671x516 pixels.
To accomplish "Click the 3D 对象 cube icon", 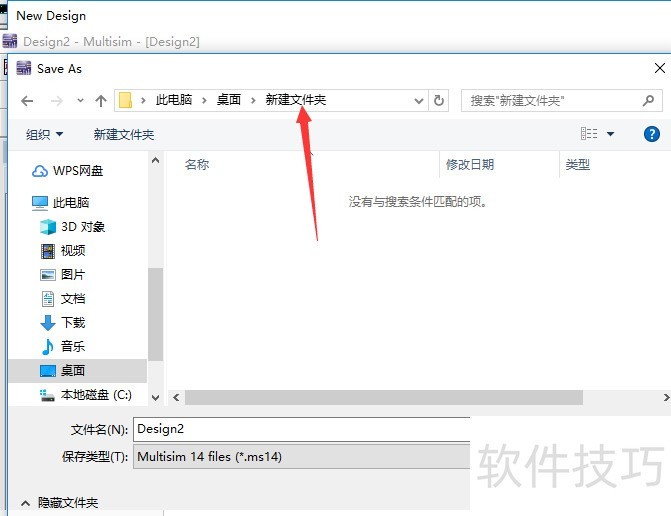I will coord(48,227).
